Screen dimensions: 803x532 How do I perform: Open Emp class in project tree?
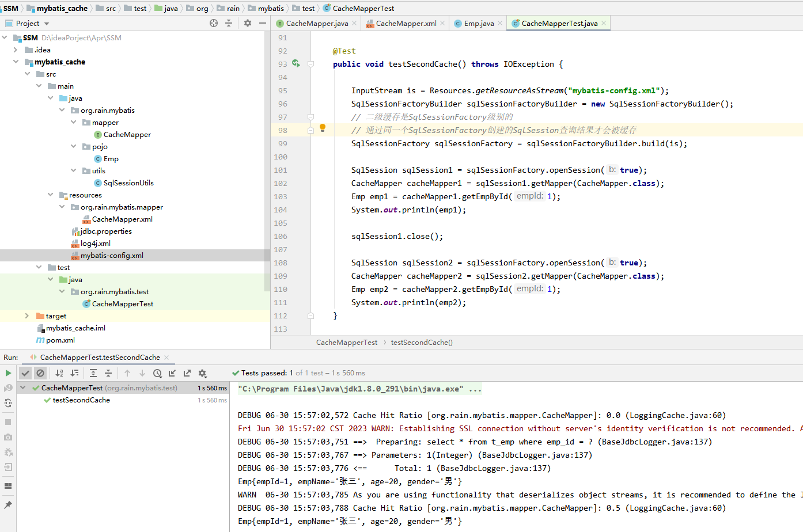click(106, 158)
